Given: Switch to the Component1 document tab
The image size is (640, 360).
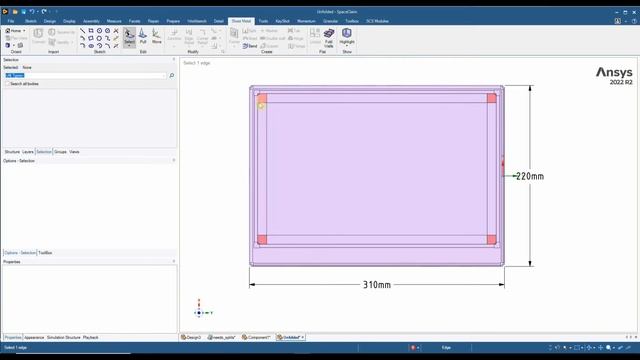Looking at the screenshot, I should [256, 338].
